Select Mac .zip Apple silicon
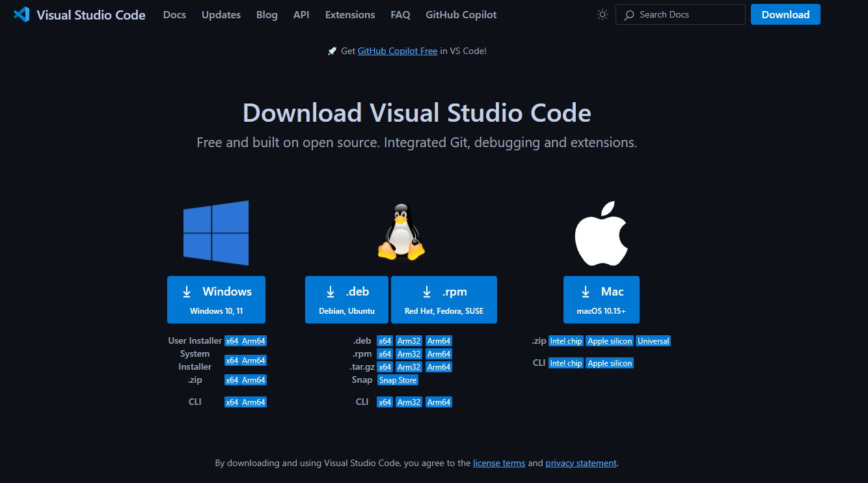The width and height of the screenshot is (868, 483). point(610,341)
